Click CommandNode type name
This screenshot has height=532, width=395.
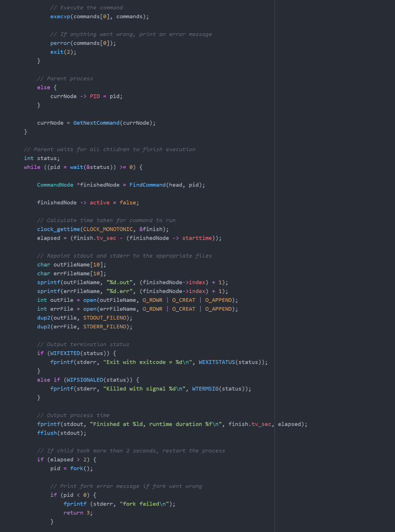coord(55,184)
